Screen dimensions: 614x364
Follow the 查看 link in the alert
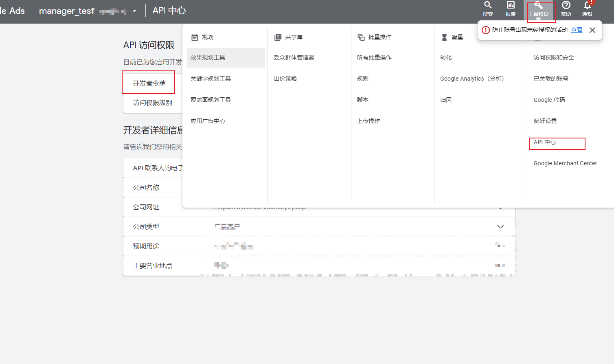(x=577, y=30)
